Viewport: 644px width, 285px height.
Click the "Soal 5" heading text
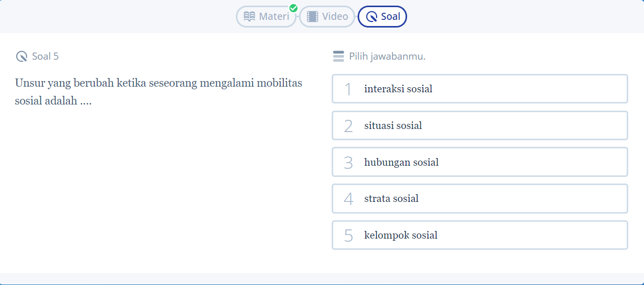[45, 56]
